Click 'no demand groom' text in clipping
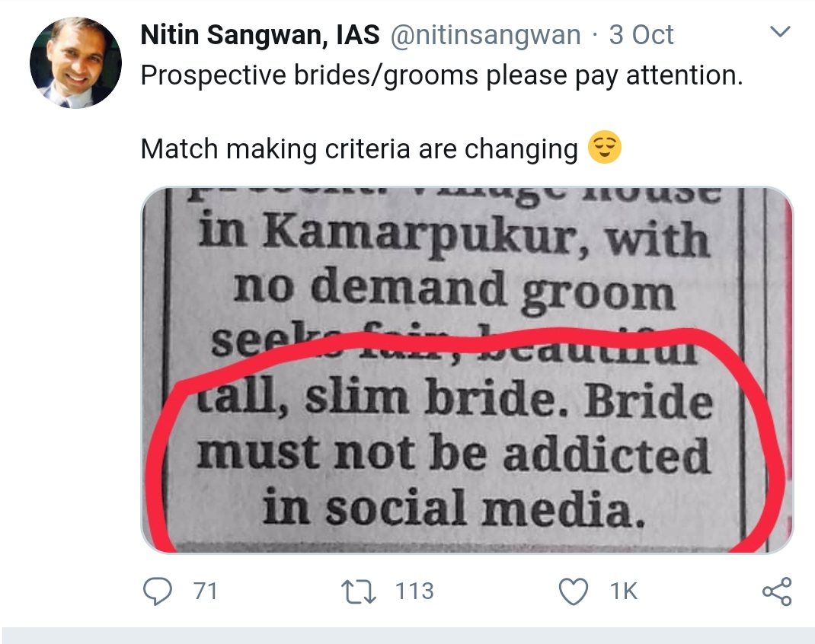The image size is (815, 644). pyautogui.click(x=455, y=290)
